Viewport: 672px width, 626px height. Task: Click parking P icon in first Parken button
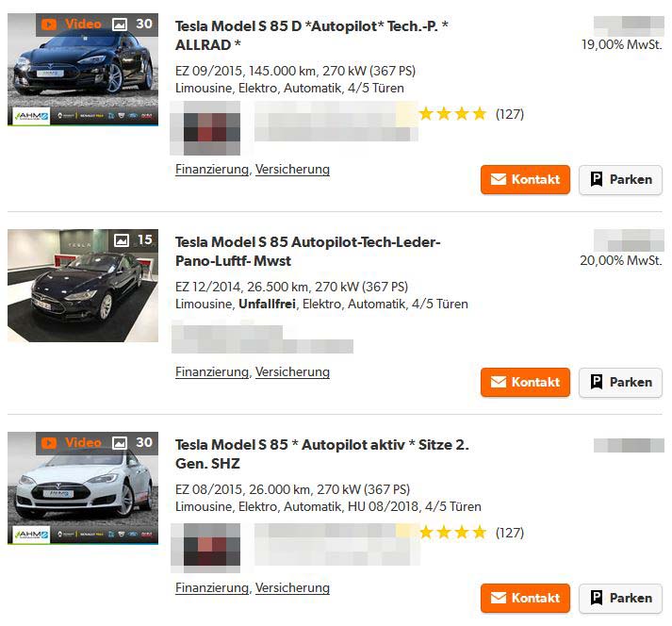coord(597,179)
